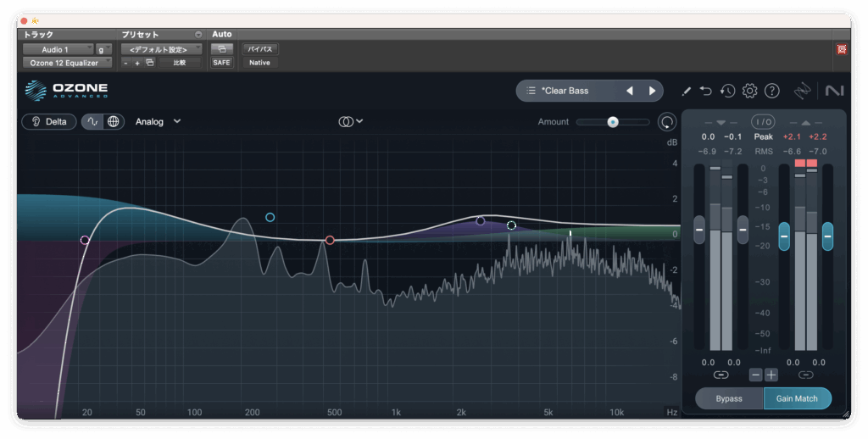Open Ozone settings via gear icon
The width and height of the screenshot is (868, 439).
pos(749,91)
